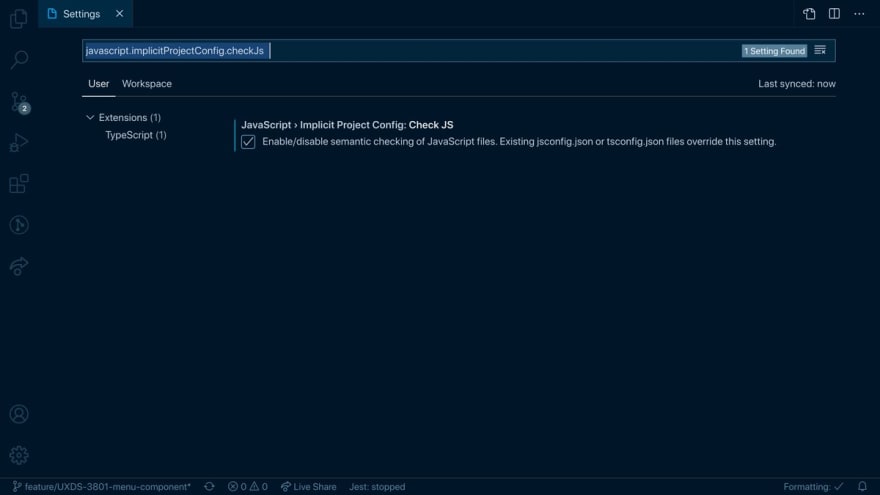Switch to the Workspace settings tab

146,84
